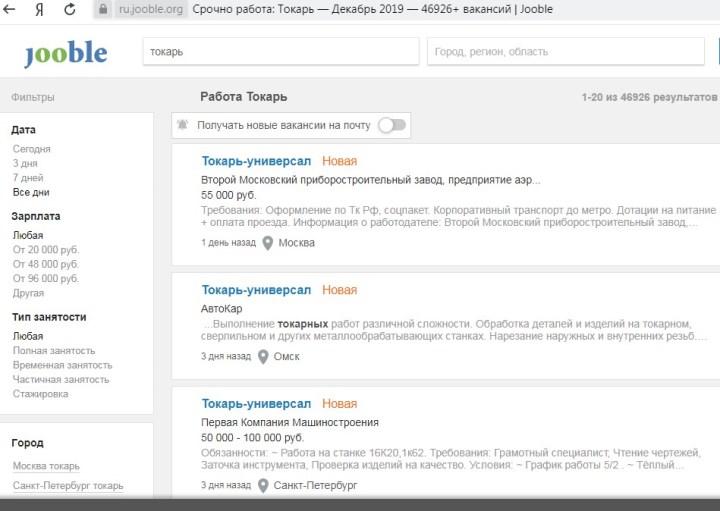Click the Yandex Я browser icon
The width and height of the screenshot is (720, 511).
pyautogui.click(x=39, y=9)
